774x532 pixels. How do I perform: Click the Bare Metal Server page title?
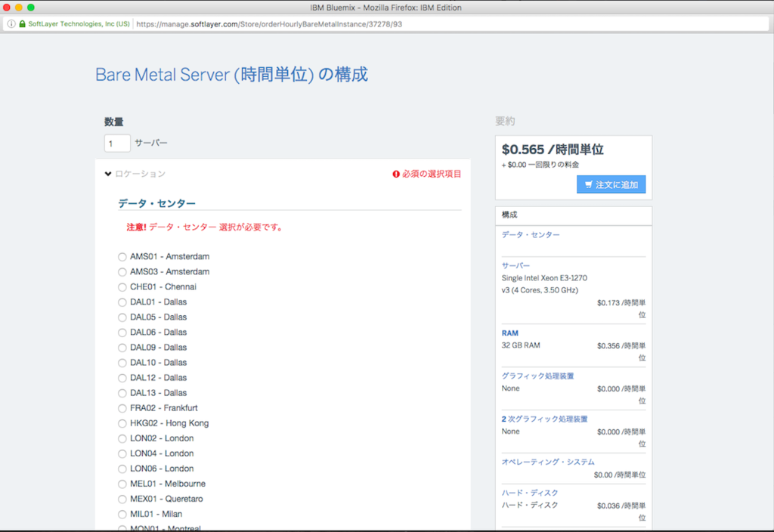[x=231, y=75]
